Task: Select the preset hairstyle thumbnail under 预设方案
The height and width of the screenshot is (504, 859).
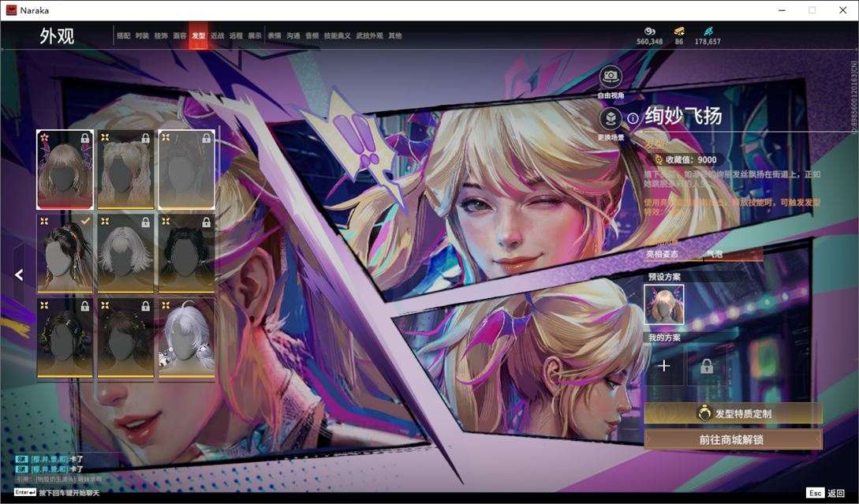Action: pyautogui.click(x=664, y=304)
